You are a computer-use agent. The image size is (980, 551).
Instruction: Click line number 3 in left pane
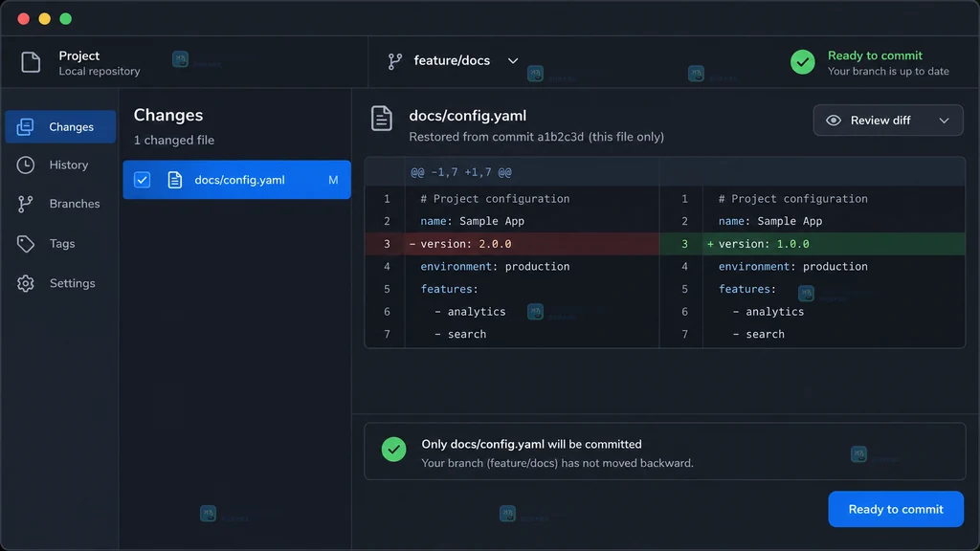click(x=387, y=244)
